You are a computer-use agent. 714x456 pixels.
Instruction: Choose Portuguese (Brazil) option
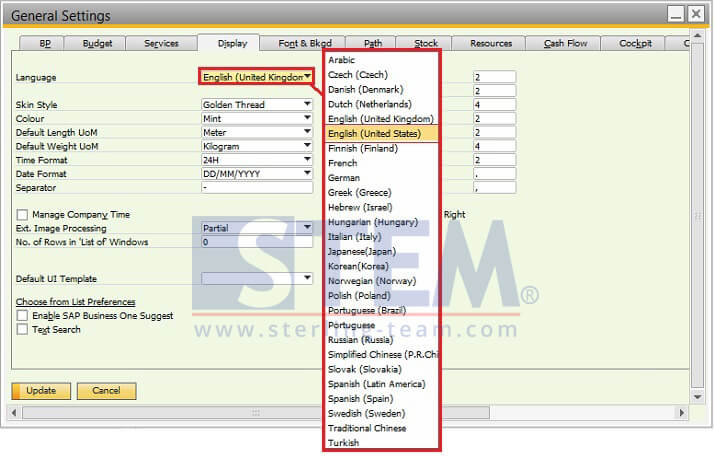pyautogui.click(x=382, y=310)
